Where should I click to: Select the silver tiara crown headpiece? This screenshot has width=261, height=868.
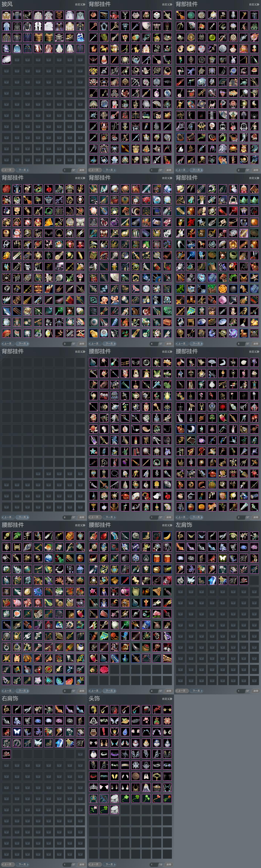tap(93, 787)
